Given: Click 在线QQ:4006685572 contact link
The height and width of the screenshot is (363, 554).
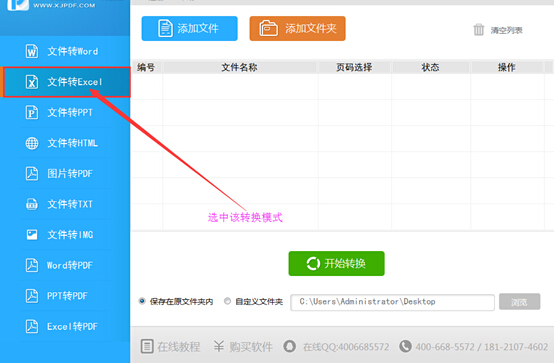Looking at the screenshot, I should pos(346,347).
